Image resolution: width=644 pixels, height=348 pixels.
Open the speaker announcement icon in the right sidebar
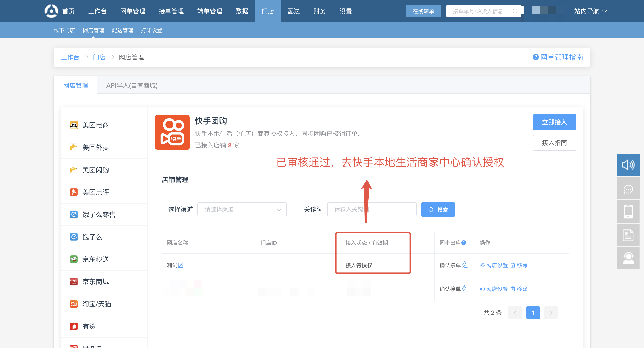[x=628, y=165]
